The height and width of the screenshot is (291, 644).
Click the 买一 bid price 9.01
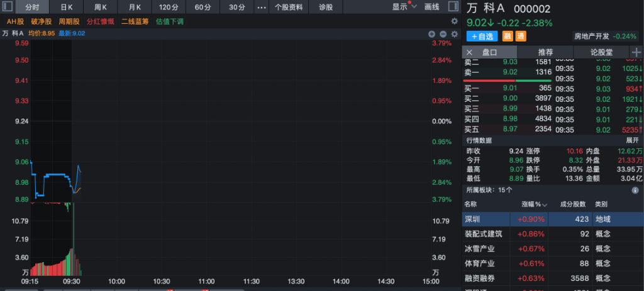[x=510, y=88]
